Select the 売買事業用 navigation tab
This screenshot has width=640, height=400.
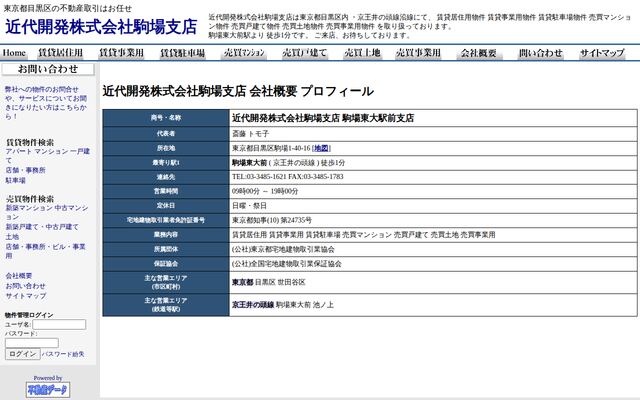418,53
